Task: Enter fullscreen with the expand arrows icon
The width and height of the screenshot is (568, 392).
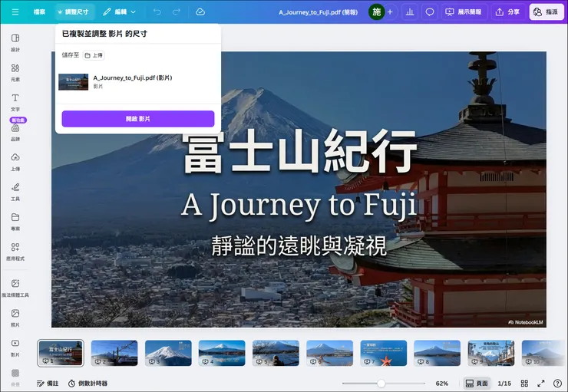Action: point(541,384)
